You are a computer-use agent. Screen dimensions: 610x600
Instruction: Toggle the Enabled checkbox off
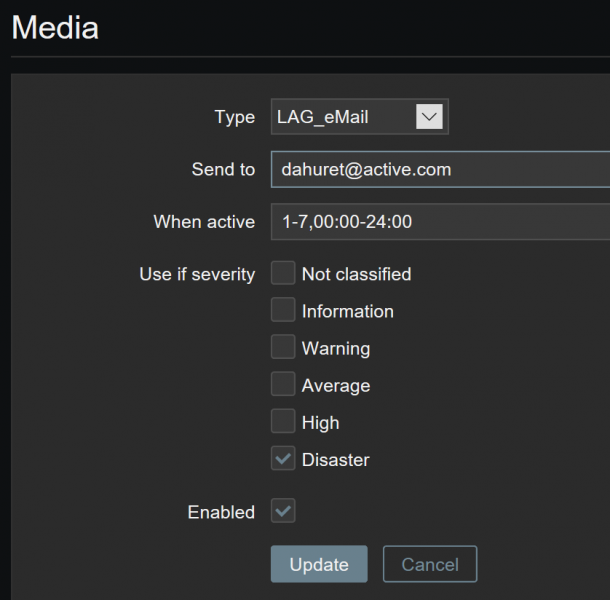coord(283,511)
